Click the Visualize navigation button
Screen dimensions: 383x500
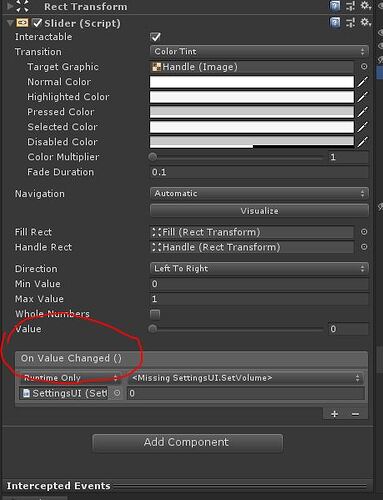259,211
